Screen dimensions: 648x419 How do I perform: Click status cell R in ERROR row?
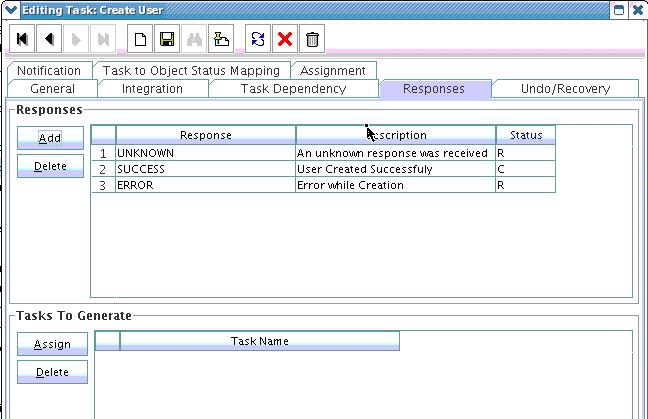[525, 185]
